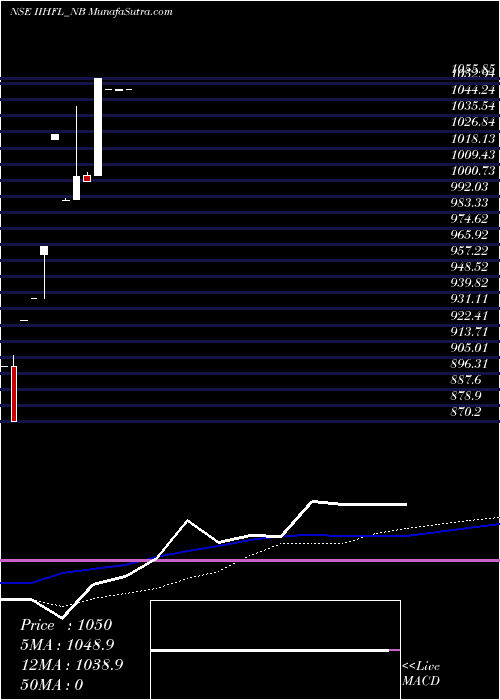Click the 965.92 price axis label

[469, 235]
